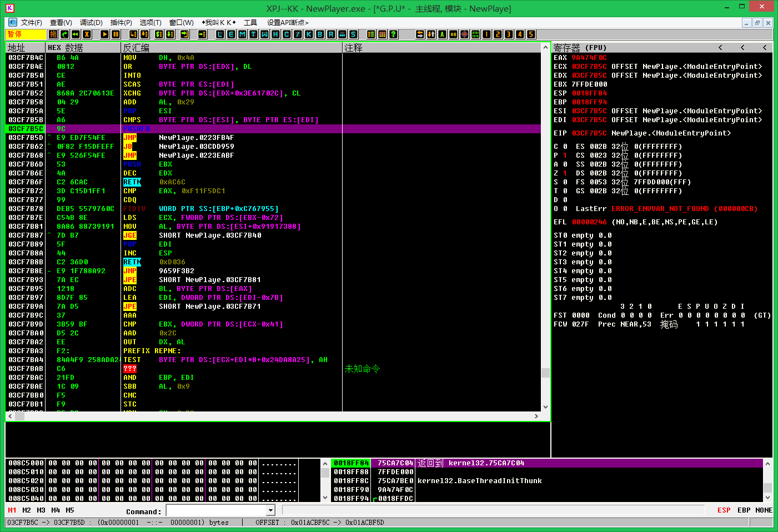Expand the 设置API断点 menu
This screenshot has width=778, height=532.
pos(287,23)
